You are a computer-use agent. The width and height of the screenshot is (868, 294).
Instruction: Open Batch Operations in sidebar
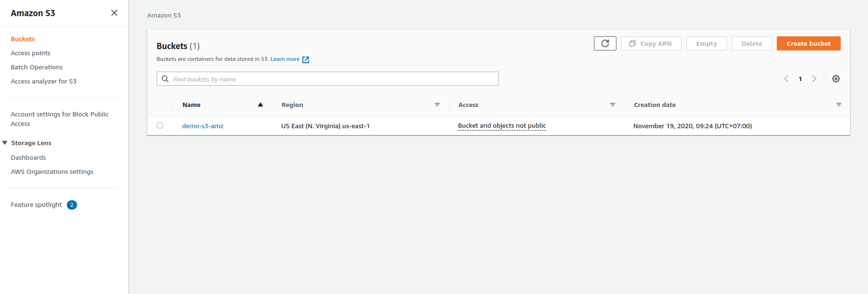coord(37,67)
